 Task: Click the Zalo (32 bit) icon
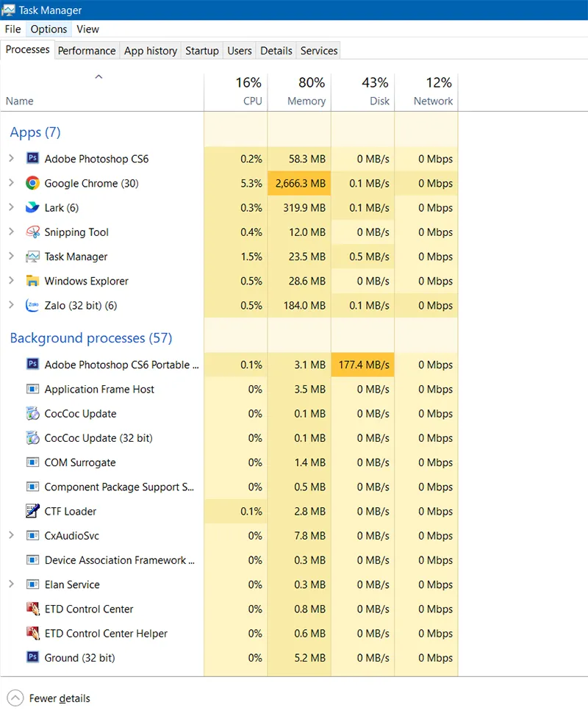tap(32, 305)
